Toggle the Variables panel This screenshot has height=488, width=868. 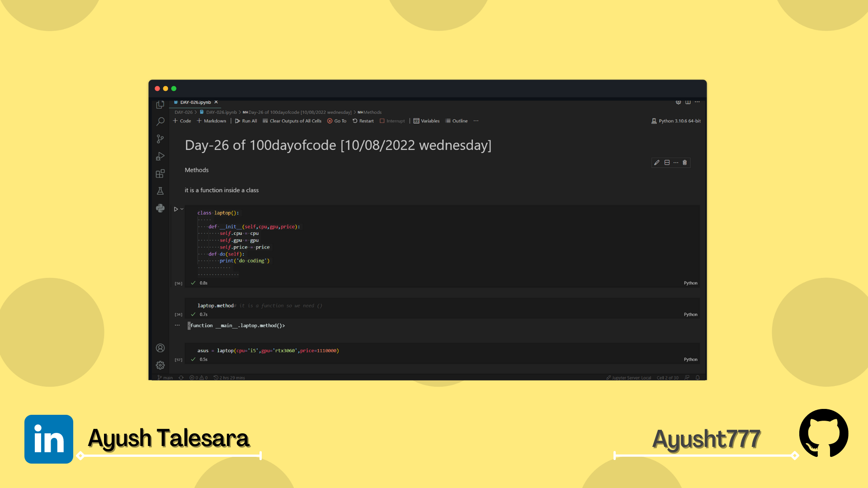pyautogui.click(x=426, y=121)
